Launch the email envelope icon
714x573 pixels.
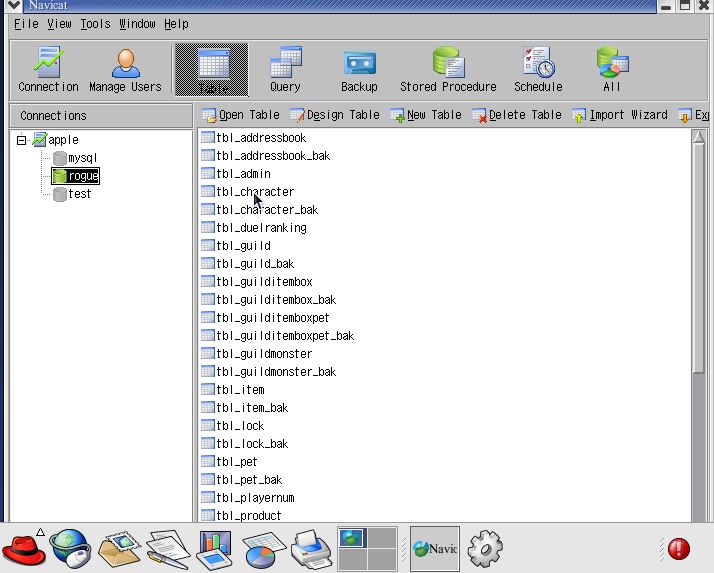[119, 548]
